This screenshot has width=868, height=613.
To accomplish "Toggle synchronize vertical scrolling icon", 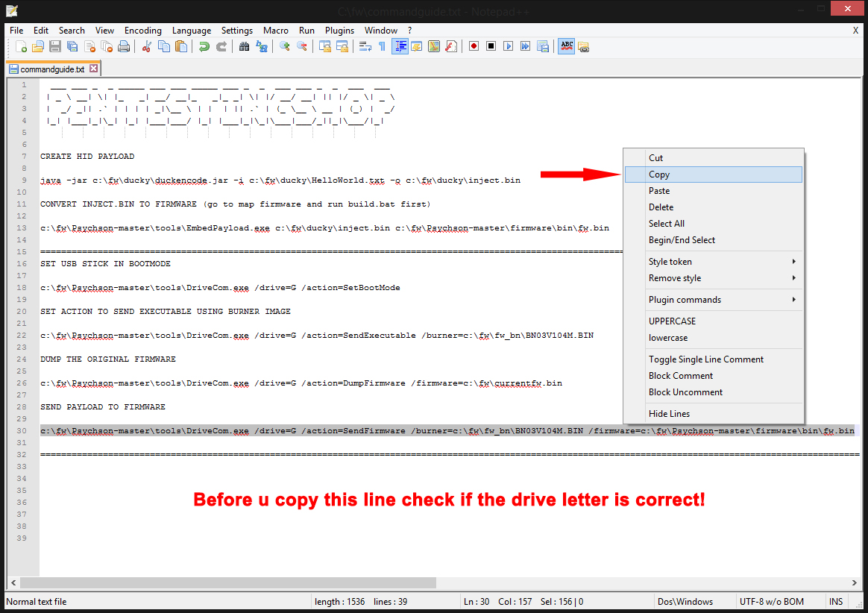I will [325, 46].
